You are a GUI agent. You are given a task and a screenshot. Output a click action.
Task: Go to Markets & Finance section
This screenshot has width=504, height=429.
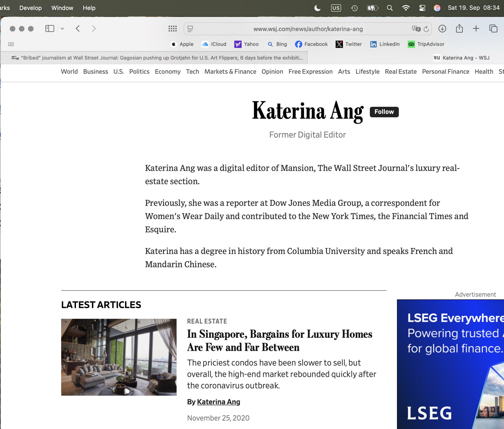pos(230,72)
